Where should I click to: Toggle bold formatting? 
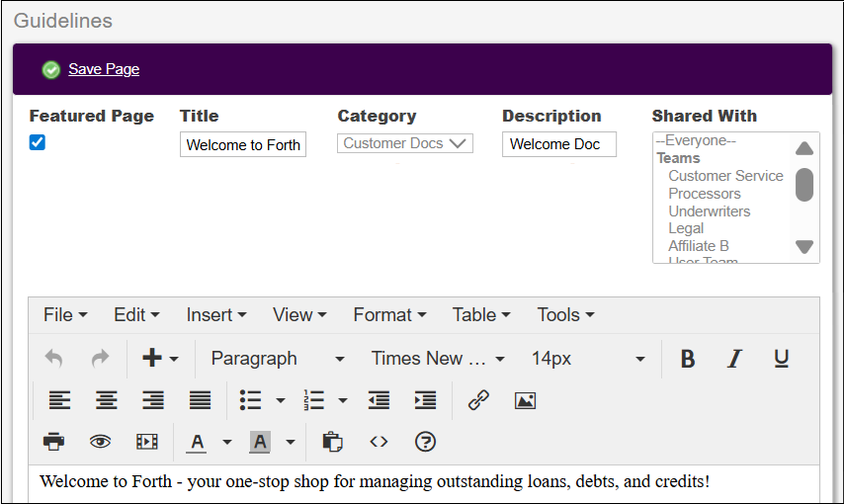point(688,359)
